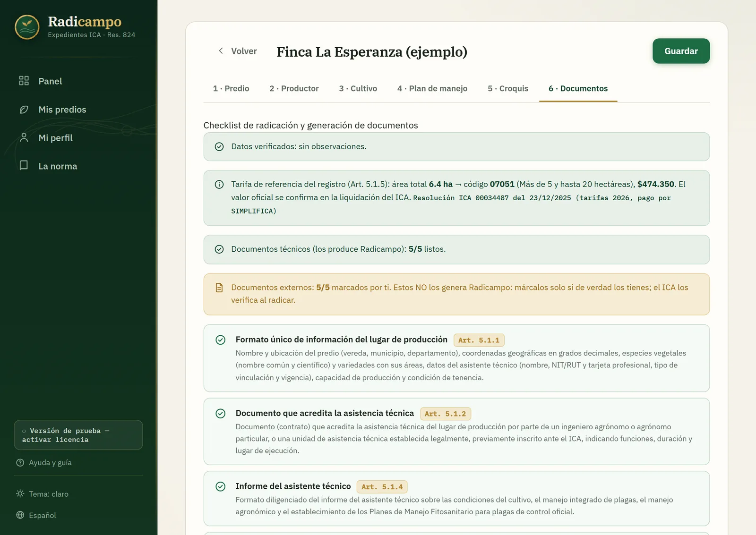
Task: Go to 3 · Cultivo tab
Action: point(358,88)
